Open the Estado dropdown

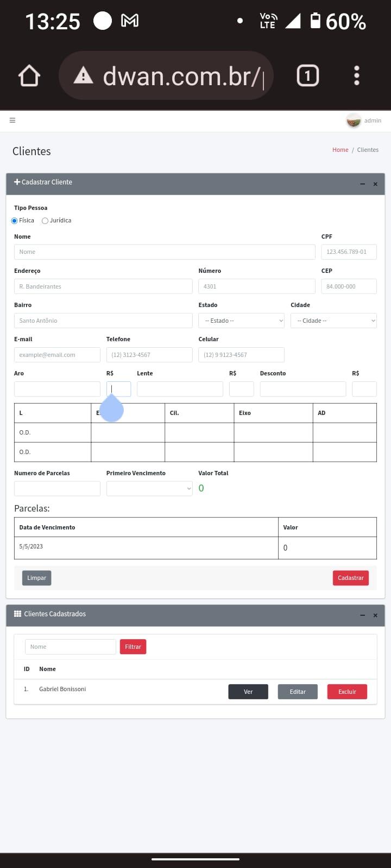point(241,321)
